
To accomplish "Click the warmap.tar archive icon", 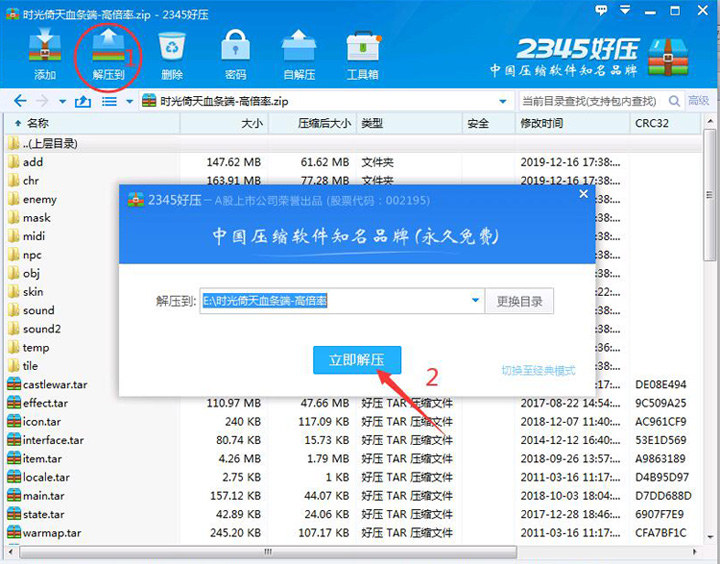I will [x=14, y=533].
